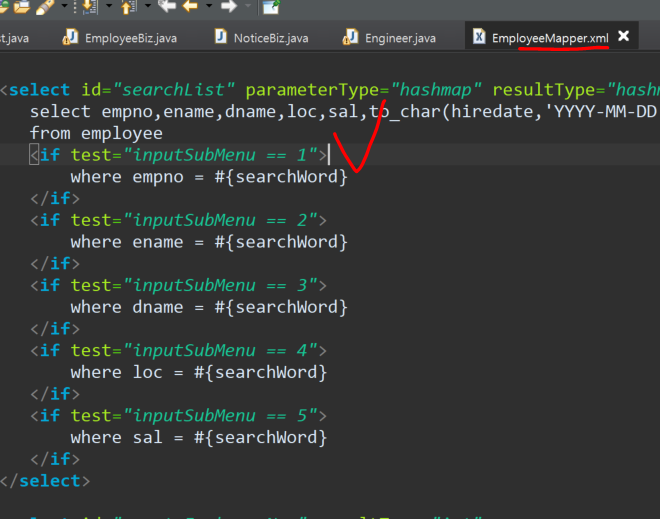
Task: Expand the Previous Annotation dropdown arrow
Action: click(148, 6)
